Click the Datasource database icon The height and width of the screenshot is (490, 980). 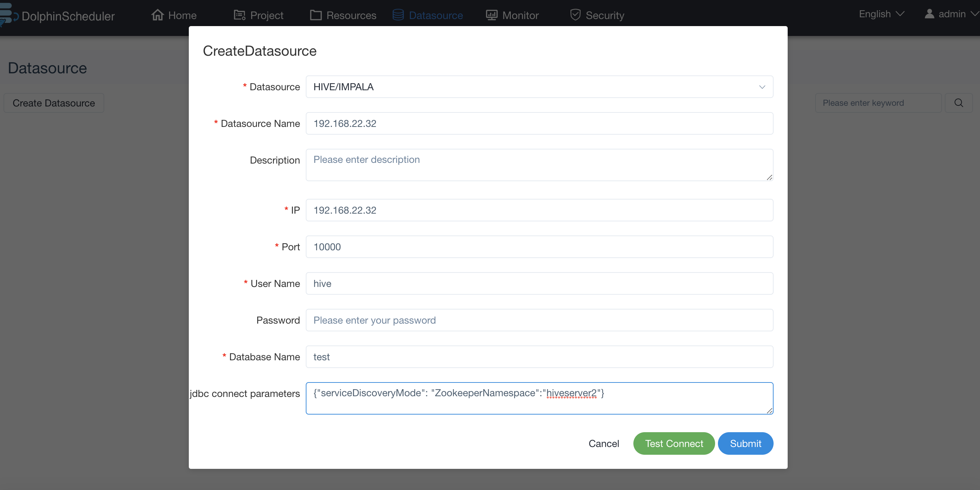pos(398,15)
